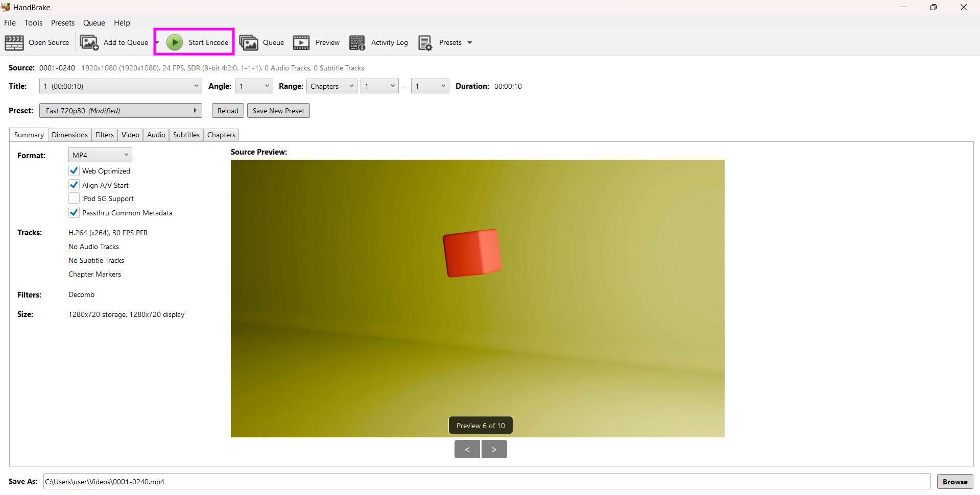
Task: Open the Help menu
Action: 122,23
